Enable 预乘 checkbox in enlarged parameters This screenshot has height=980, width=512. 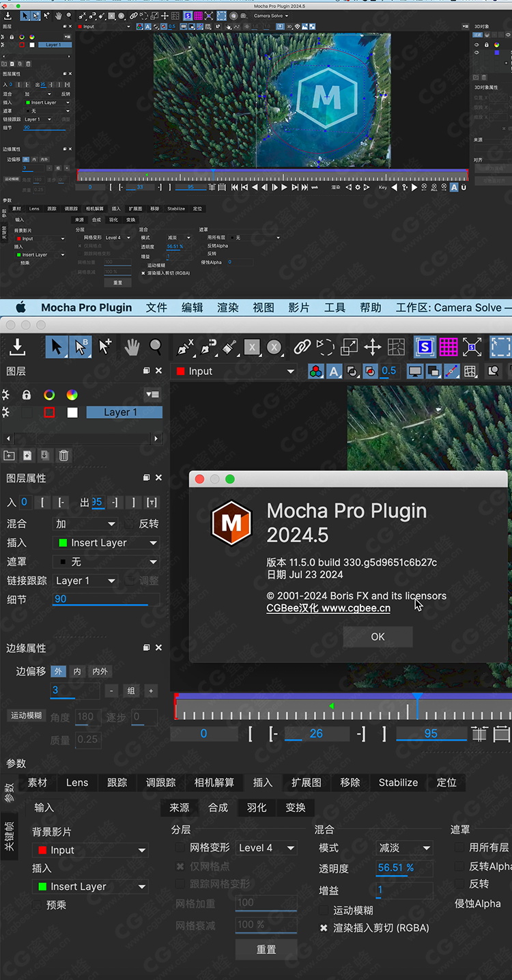[37, 905]
